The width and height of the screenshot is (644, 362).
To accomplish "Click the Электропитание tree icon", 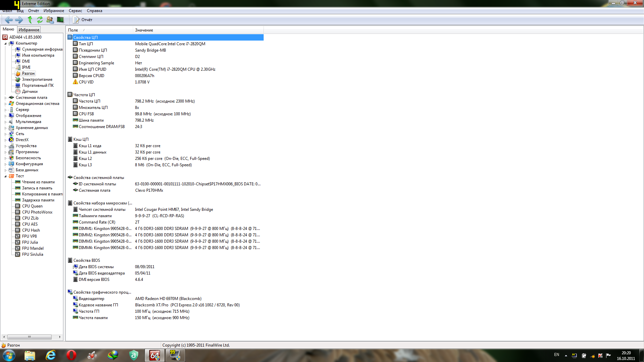I will [x=18, y=79].
